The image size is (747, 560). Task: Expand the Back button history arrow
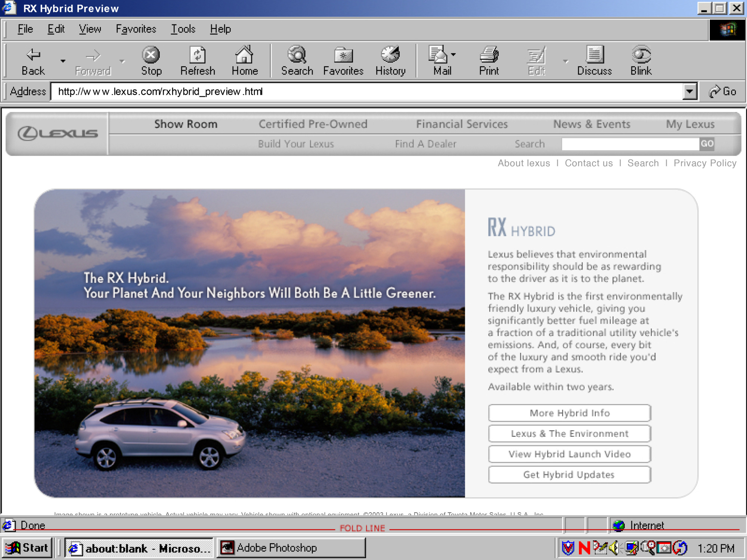point(63,61)
